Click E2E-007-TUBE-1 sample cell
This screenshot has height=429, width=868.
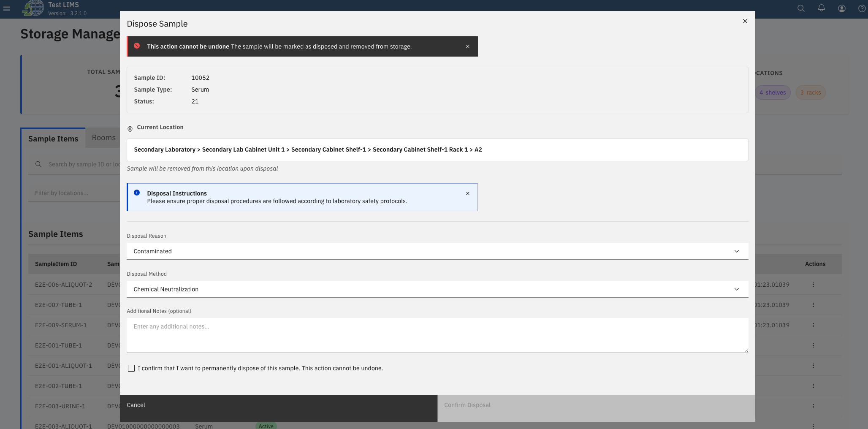(x=58, y=305)
